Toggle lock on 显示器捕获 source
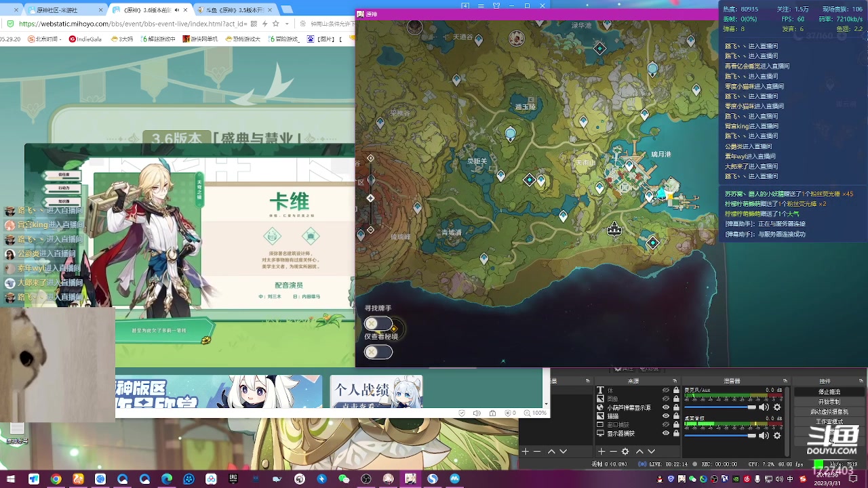Image resolution: width=868 pixels, height=488 pixels. [x=676, y=433]
